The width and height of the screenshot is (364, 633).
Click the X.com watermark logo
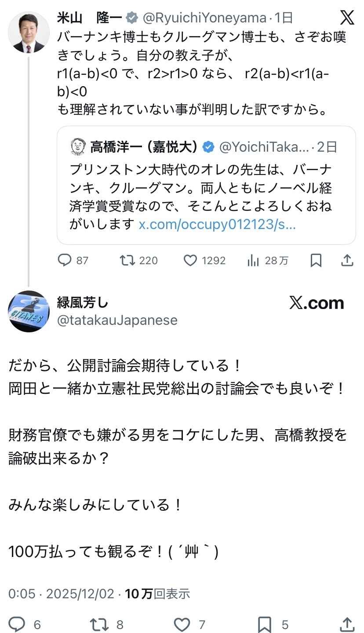pos(317,303)
